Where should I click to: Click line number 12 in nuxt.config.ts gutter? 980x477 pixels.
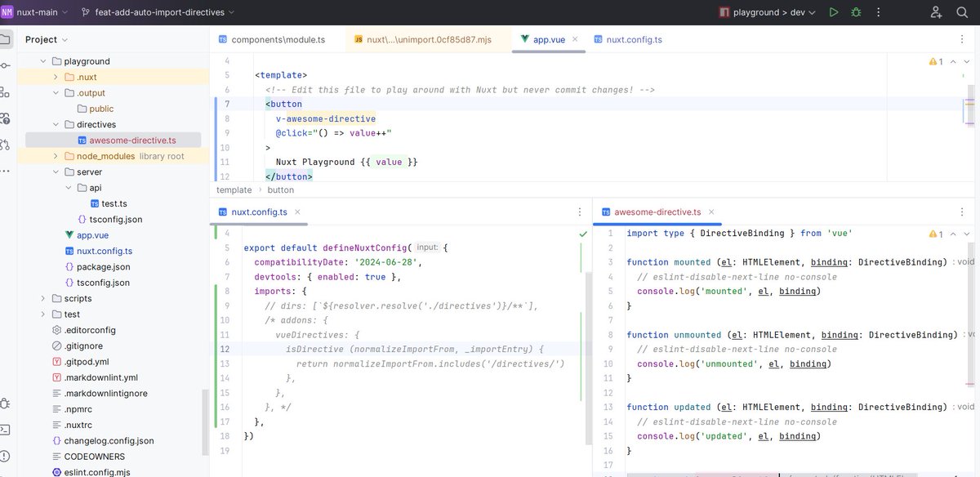[225, 349]
